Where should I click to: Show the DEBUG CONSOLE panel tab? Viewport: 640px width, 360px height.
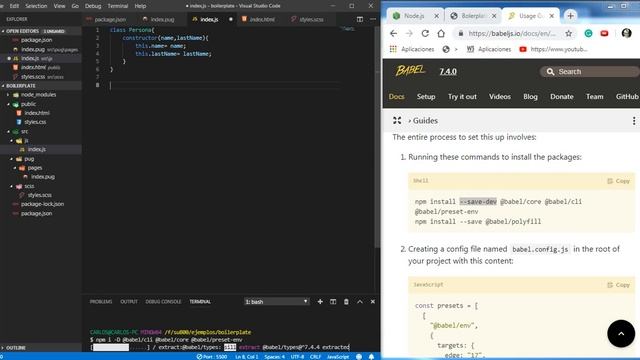163,302
